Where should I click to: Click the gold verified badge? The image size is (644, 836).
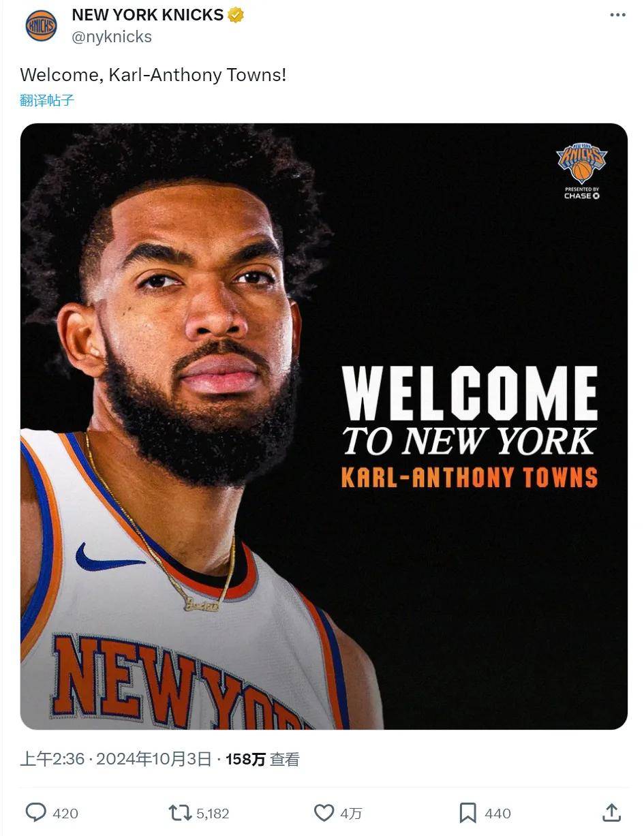coord(236,15)
